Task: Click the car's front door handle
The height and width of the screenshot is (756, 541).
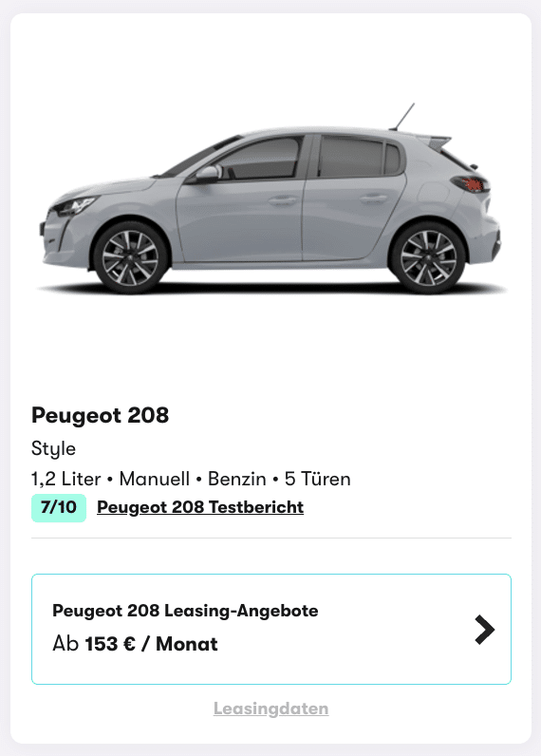Action: pos(282,199)
